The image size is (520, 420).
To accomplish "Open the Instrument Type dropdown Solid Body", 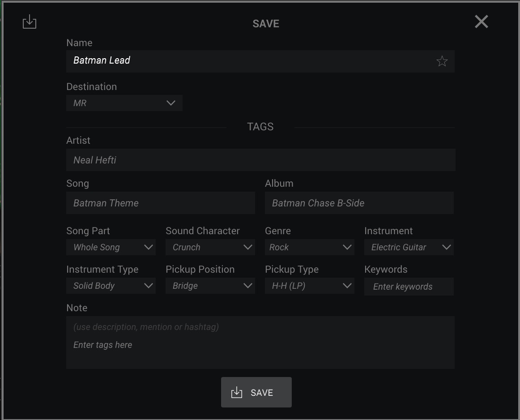I will pos(111,286).
